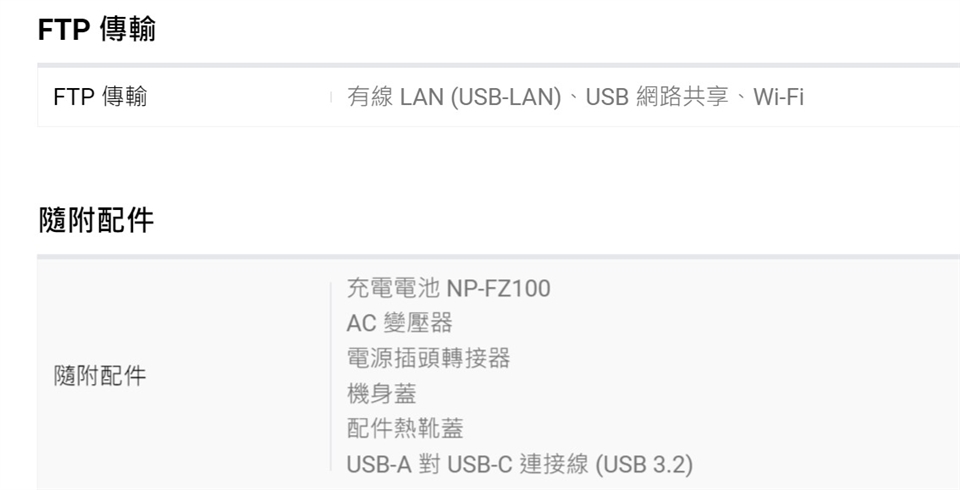Click the bold 隨附配件 section heading
Image resolution: width=960 pixels, height=490 pixels.
tap(96, 221)
